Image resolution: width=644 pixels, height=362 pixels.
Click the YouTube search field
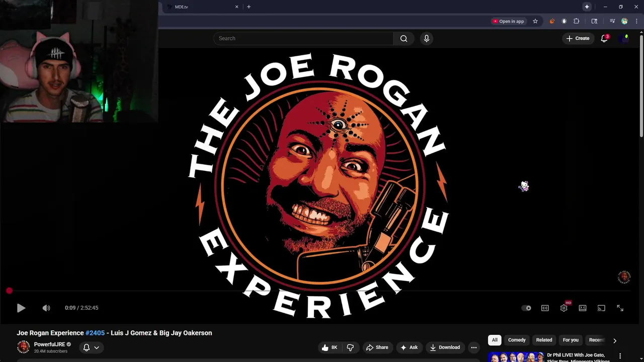pyautogui.click(x=303, y=38)
